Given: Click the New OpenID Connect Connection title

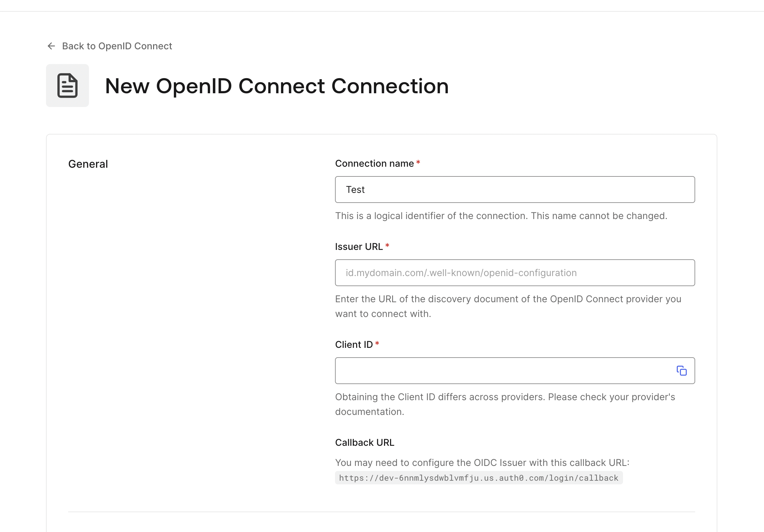Looking at the screenshot, I should (277, 86).
